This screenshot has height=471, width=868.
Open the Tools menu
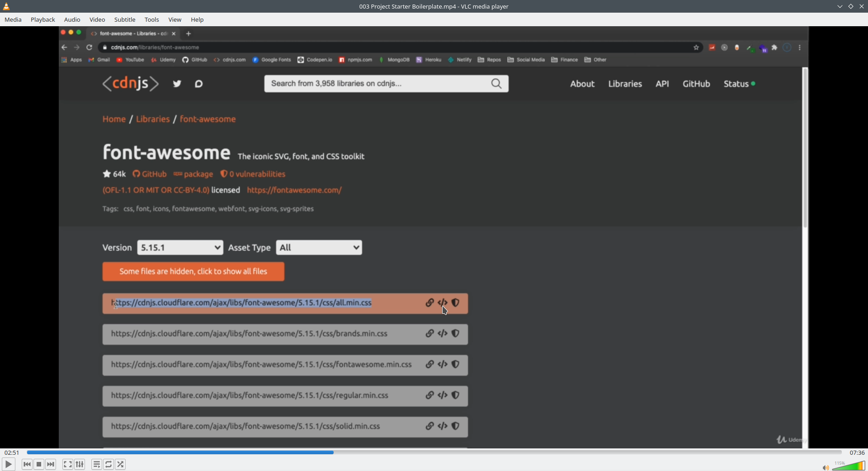[152, 19]
